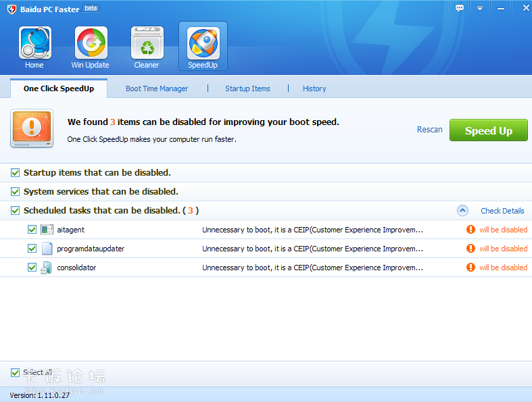Select the SpeedUp rocket icon

[x=203, y=43]
